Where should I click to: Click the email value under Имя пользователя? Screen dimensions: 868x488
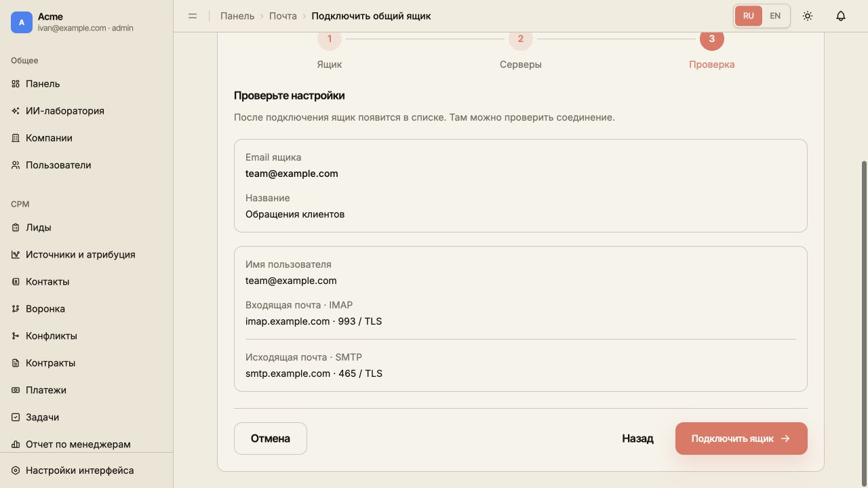coord(291,281)
